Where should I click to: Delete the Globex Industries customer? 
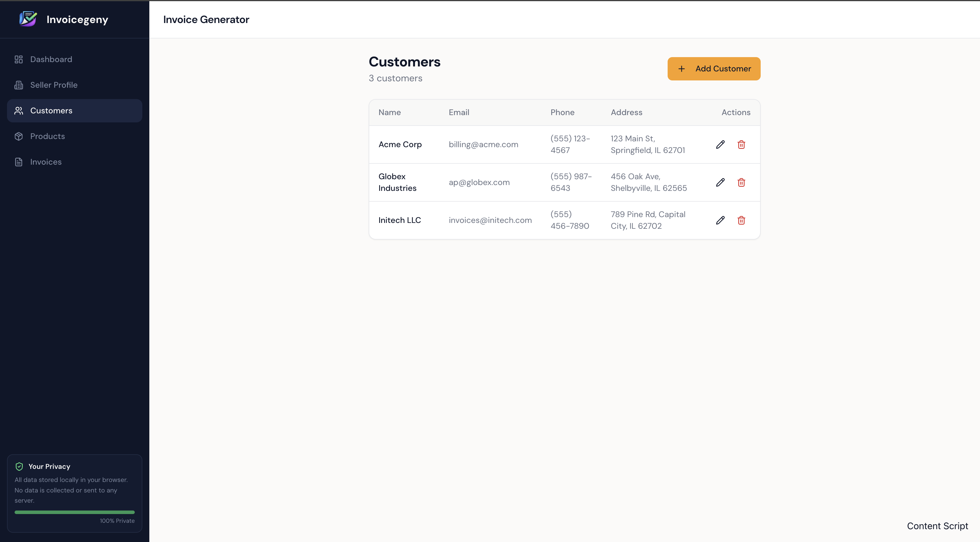pyautogui.click(x=741, y=182)
